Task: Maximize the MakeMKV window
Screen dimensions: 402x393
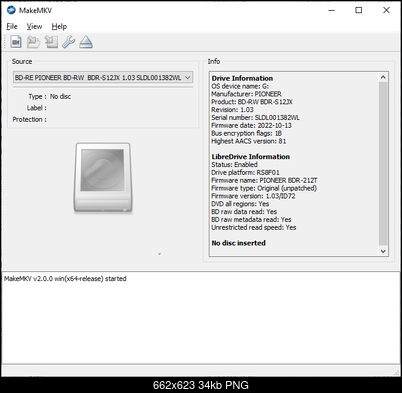Action: pyautogui.click(x=359, y=10)
